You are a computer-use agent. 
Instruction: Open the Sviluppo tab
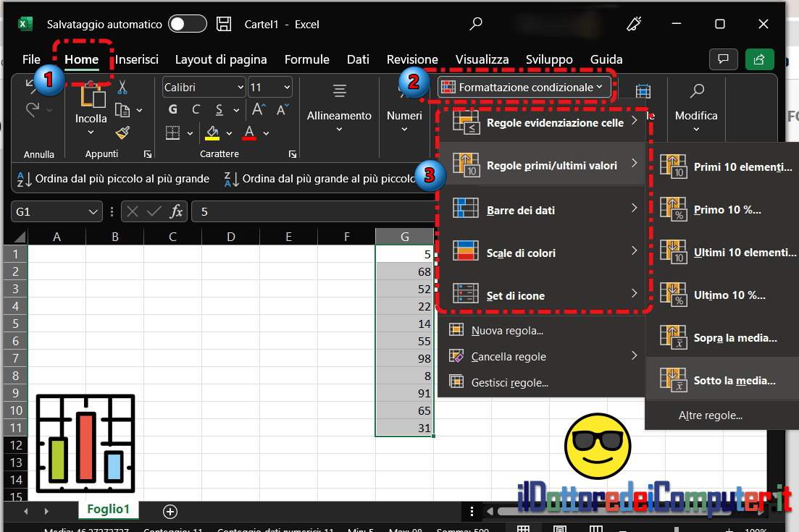[549, 59]
